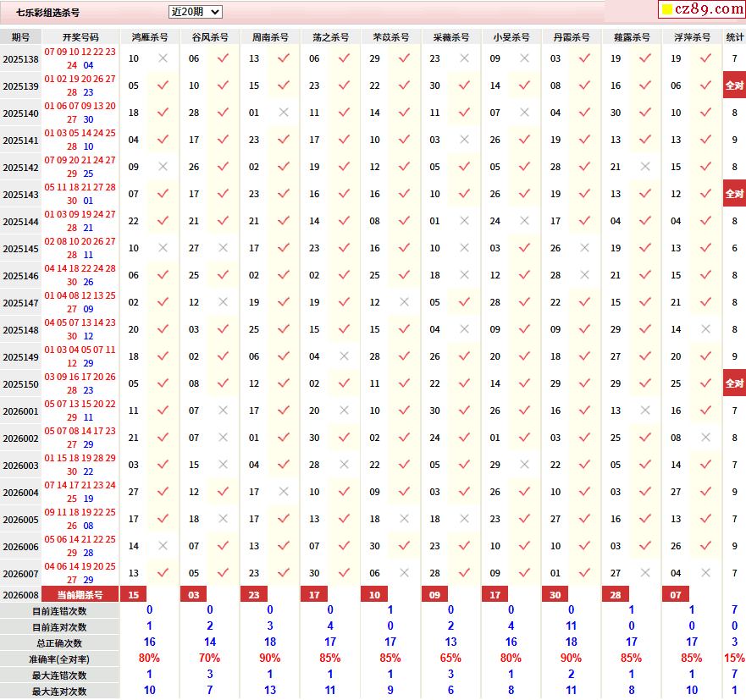Click the 七乐彩组选杀号 page title
The width and height of the screenshot is (746, 700).
tap(47, 13)
